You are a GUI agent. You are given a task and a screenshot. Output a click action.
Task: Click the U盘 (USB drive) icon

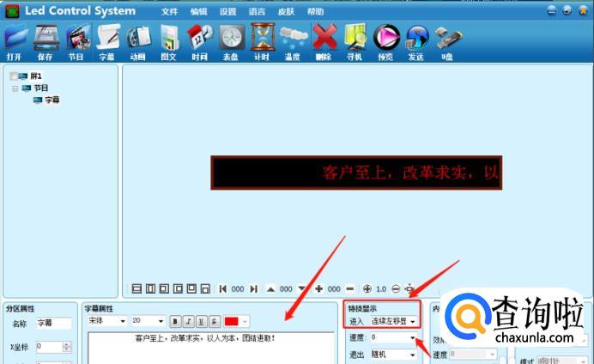(448, 38)
